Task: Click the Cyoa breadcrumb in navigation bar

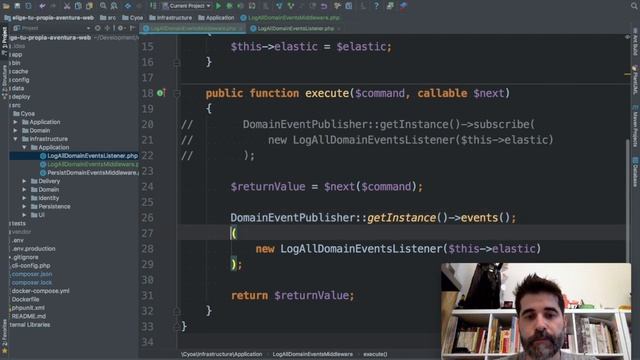Action: (133, 18)
